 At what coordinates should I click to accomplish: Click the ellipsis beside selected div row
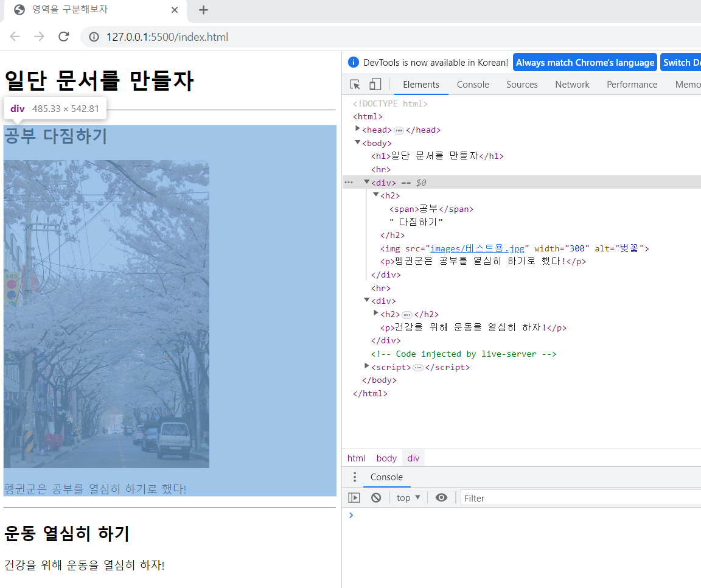(349, 183)
